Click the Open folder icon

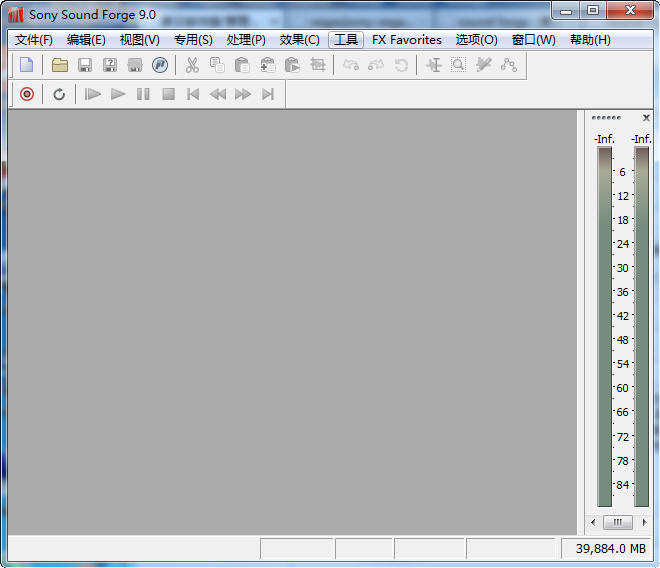coord(60,65)
